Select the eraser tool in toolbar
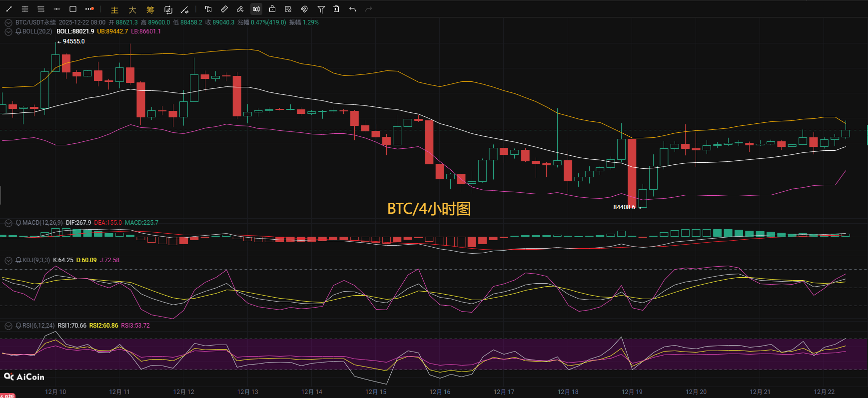The height and width of the screenshot is (398, 868). tap(240, 9)
